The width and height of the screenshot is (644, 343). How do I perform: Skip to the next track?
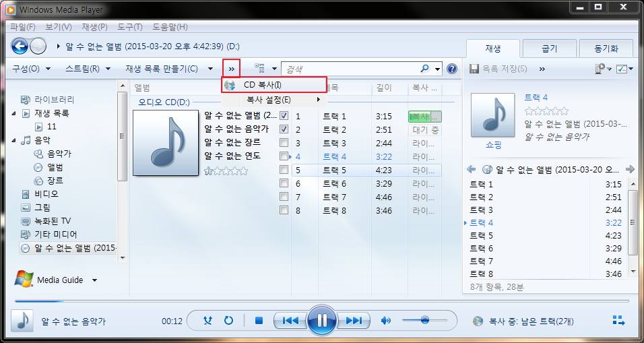353,320
